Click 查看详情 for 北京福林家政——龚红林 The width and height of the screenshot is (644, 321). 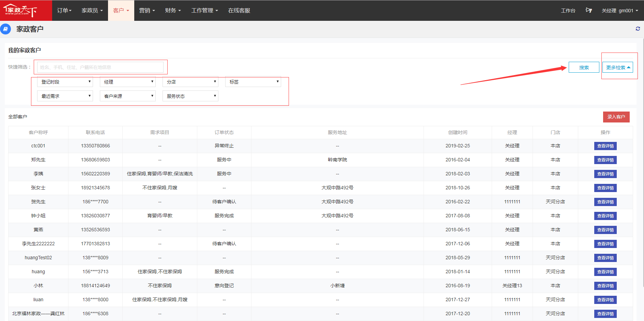605,314
